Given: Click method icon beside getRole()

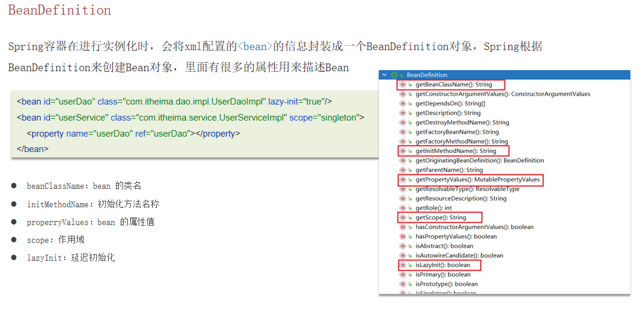Looking at the screenshot, I should (x=403, y=208).
